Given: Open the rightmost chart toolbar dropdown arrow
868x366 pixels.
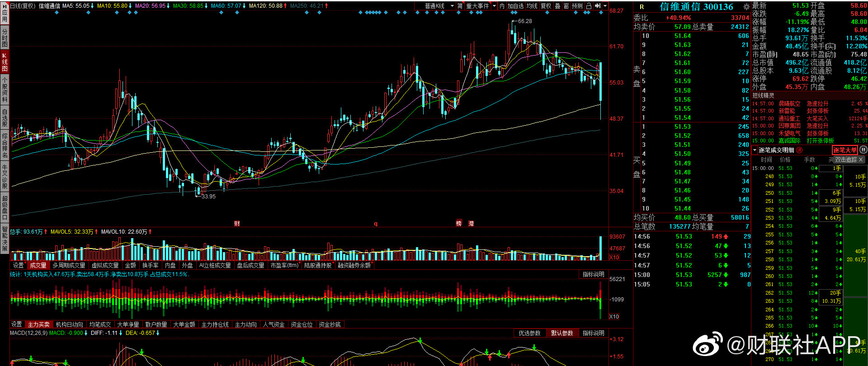Looking at the screenshot, I should coord(605,6).
